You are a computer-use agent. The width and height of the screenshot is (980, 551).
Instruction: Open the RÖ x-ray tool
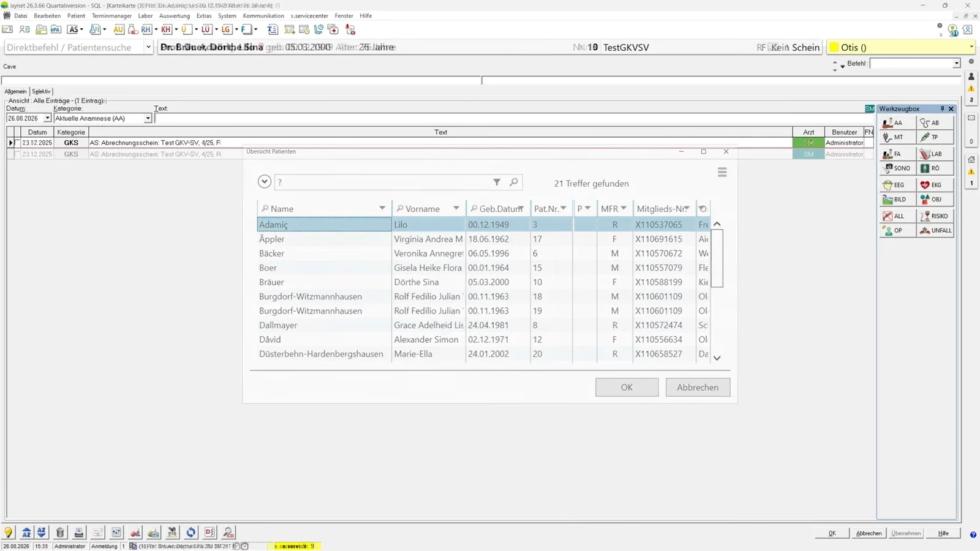[935, 168]
